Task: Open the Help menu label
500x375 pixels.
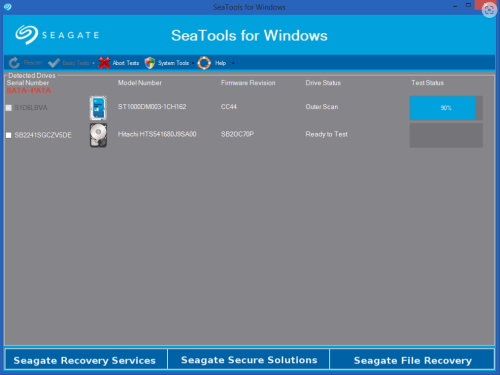Action: [x=220, y=63]
